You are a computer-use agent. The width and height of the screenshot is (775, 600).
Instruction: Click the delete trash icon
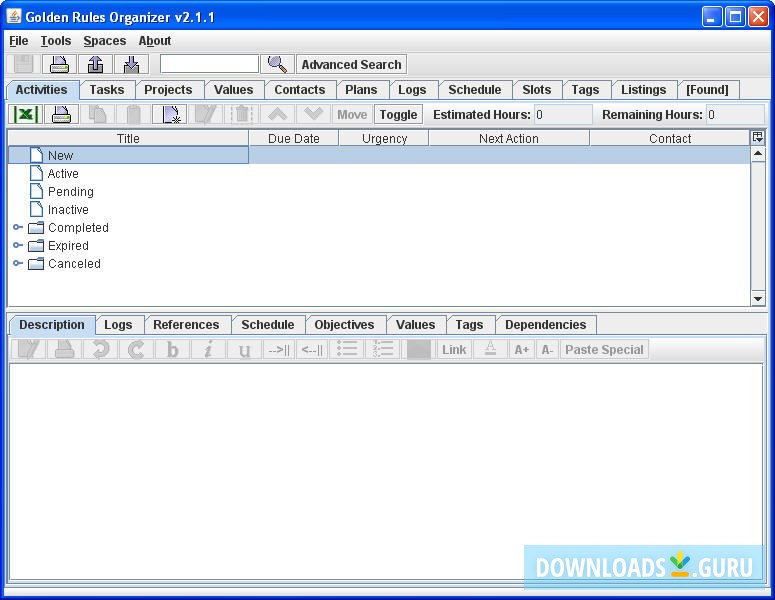(242, 115)
